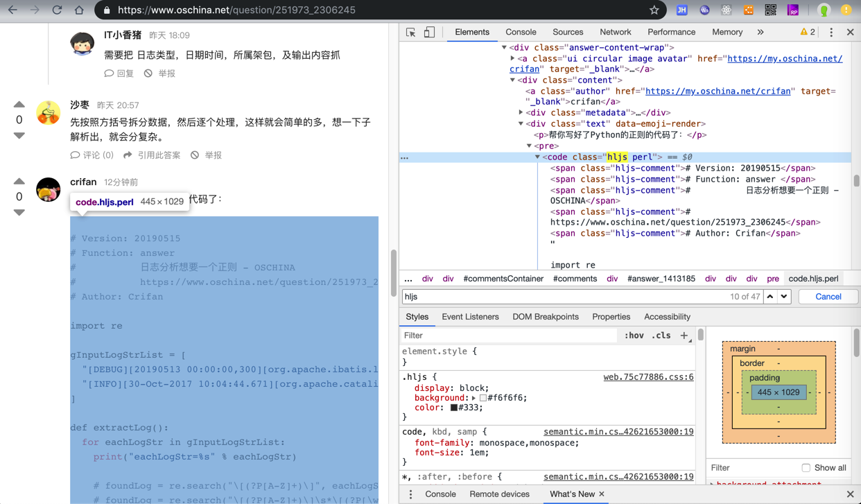861x504 pixels.
Task: Select #answer_1413185 in the breadcrumb
Action: click(x=661, y=279)
